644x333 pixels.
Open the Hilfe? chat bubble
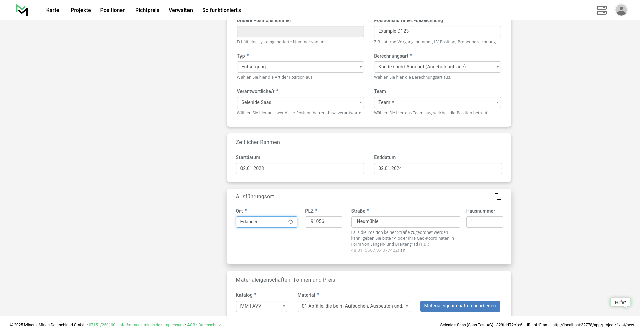(x=620, y=302)
